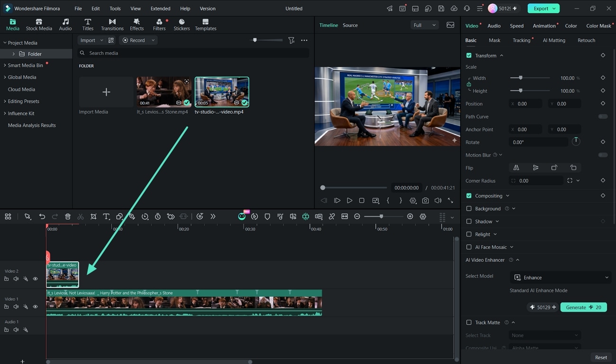Click the Width scale slider
Image resolution: width=616 pixels, height=364 pixels.
(530, 78)
